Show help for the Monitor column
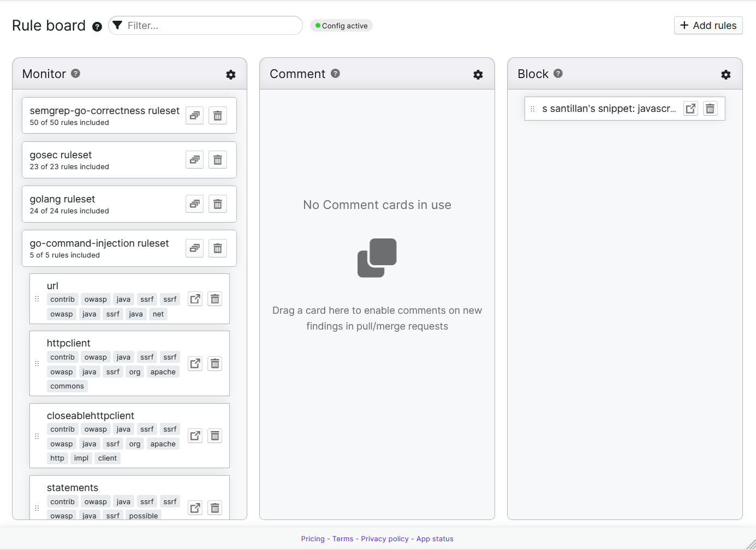The height and width of the screenshot is (550, 756). tap(76, 73)
